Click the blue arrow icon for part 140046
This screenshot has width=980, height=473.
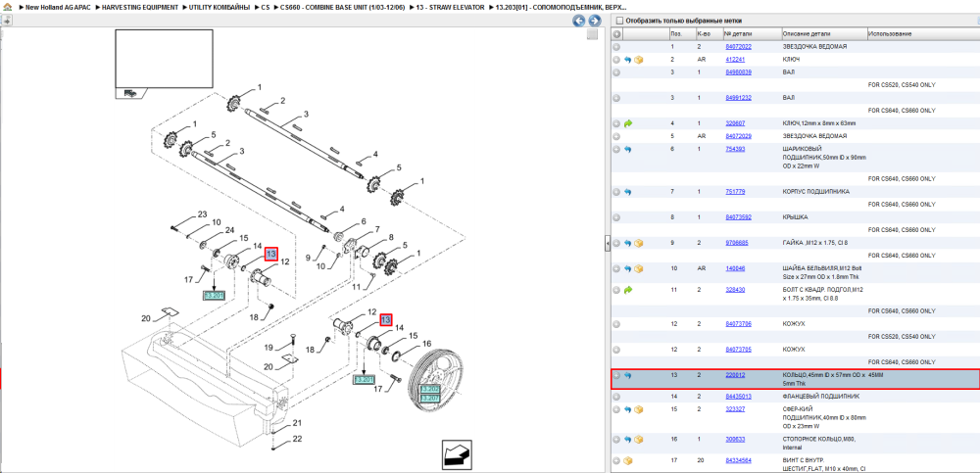(627, 268)
